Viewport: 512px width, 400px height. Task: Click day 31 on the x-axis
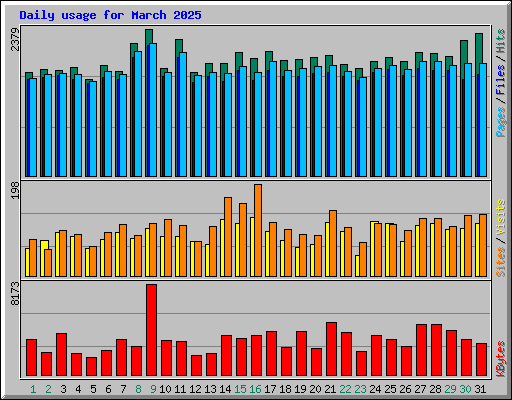click(x=480, y=389)
